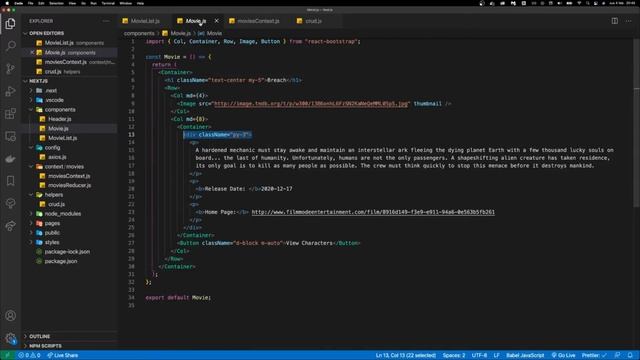Open axios.js in config folder
640x360 pixels.
[57, 157]
